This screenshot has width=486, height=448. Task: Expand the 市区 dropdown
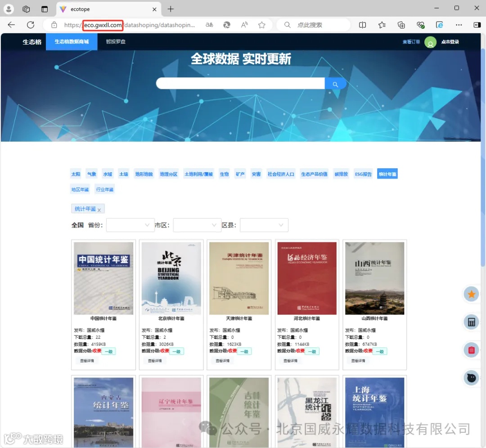tap(197, 225)
